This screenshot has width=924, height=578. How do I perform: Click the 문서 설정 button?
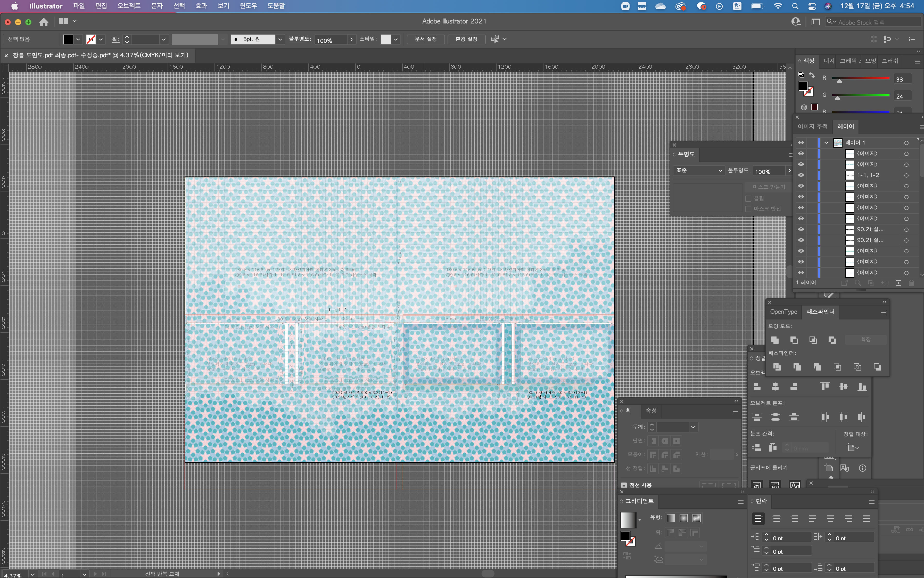pos(426,39)
